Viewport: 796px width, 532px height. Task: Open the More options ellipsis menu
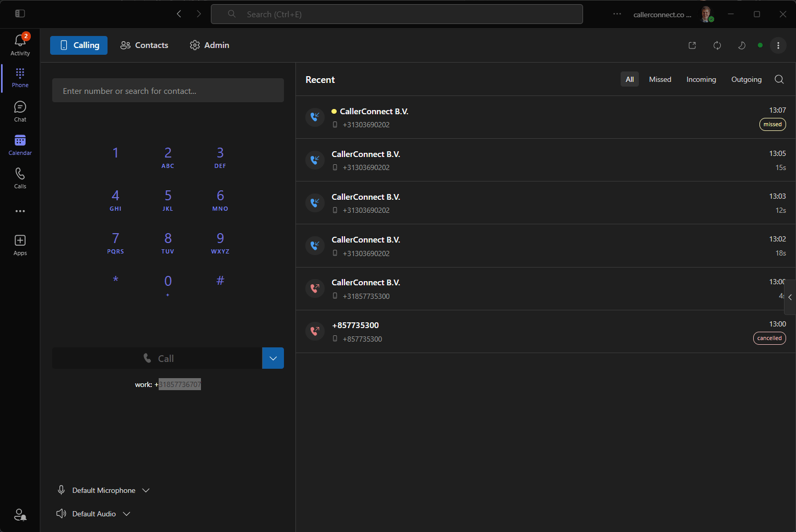(778, 45)
